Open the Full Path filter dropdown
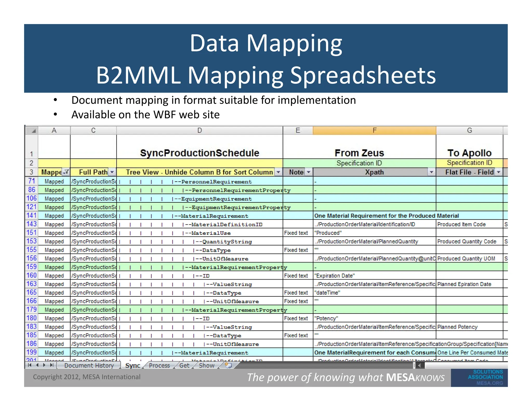Screen dimensions: 532x411 click(112, 172)
